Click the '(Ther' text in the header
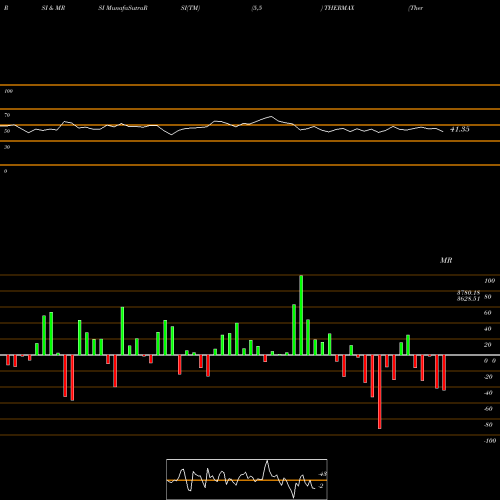Screen dimensions: 500x500 (415, 8)
